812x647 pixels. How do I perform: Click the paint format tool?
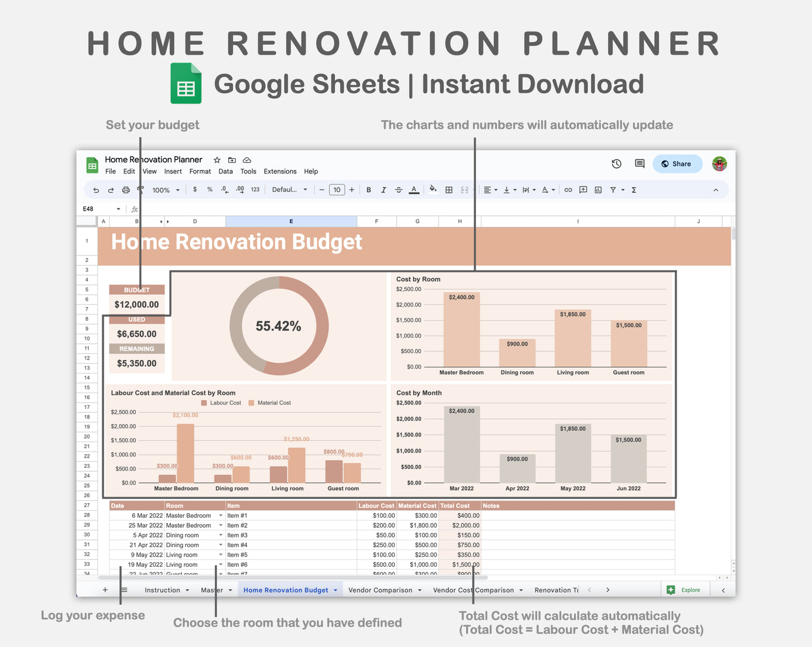pos(140,190)
